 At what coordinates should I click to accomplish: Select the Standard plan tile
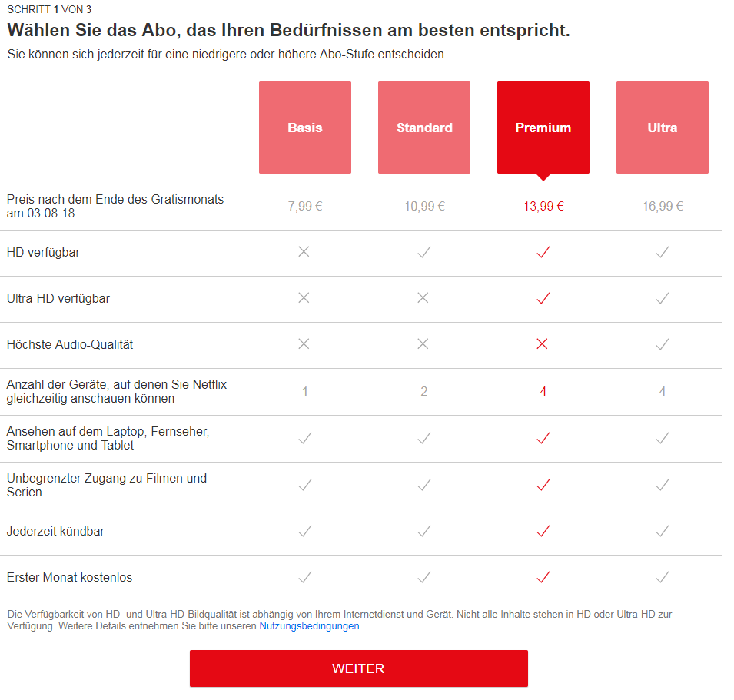point(424,128)
